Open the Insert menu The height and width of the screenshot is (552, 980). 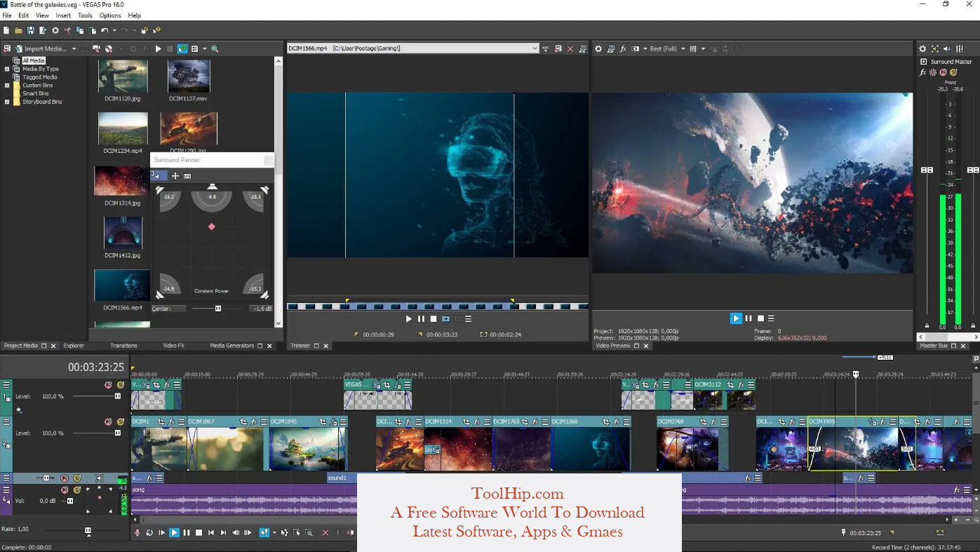63,15
